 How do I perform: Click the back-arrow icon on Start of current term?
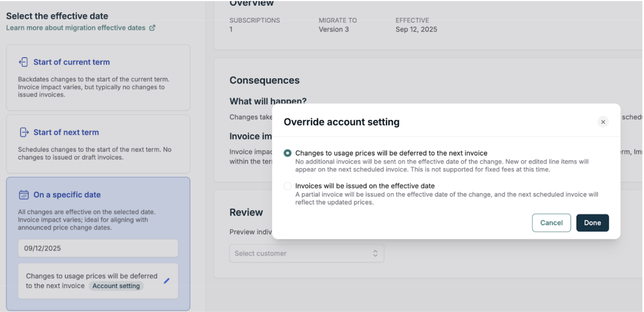[24, 62]
